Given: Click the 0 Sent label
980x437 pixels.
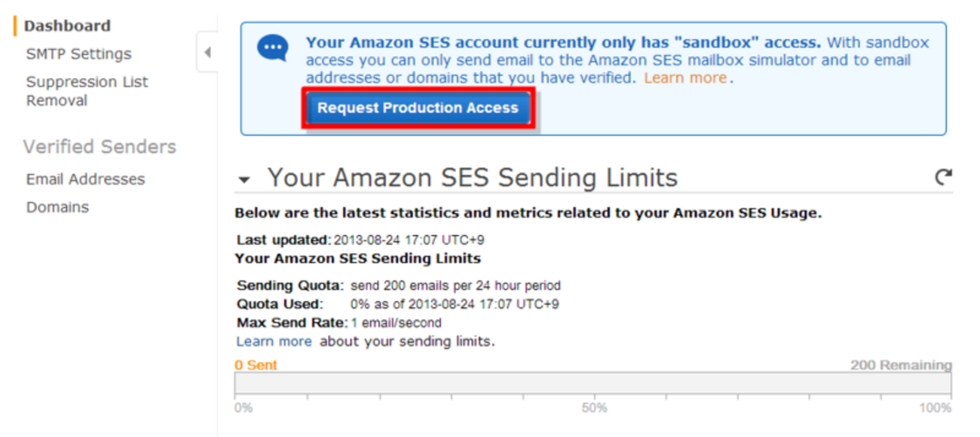Looking at the screenshot, I should point(256,365).
